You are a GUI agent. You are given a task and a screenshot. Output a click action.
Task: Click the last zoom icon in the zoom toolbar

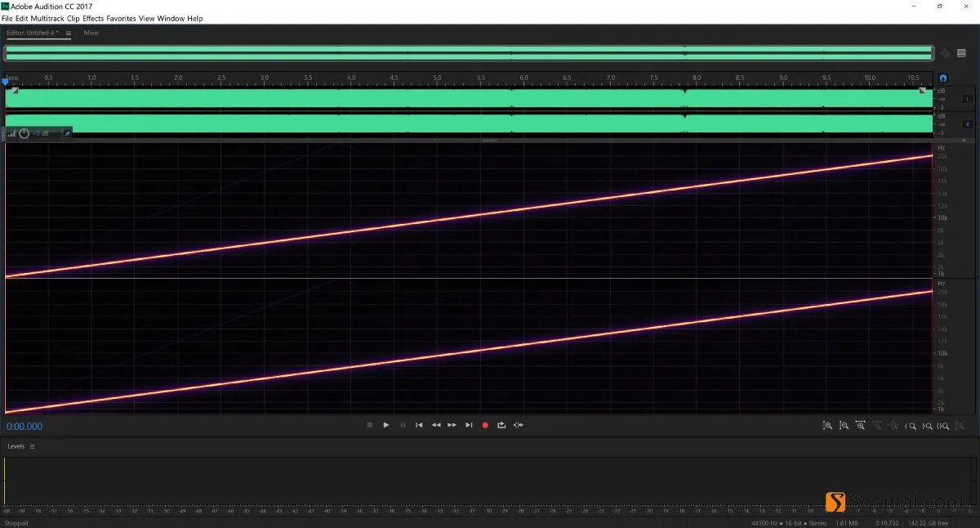tap(960, 426)
